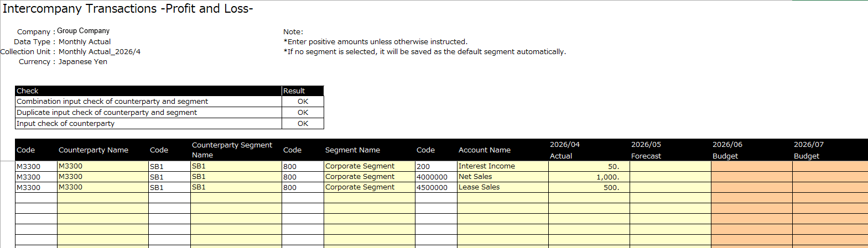868x248 pixels.
Task: Select counterparty segment name SB1 in Lease Sales row
Action: pyautogui.click(x=236, y=187)
